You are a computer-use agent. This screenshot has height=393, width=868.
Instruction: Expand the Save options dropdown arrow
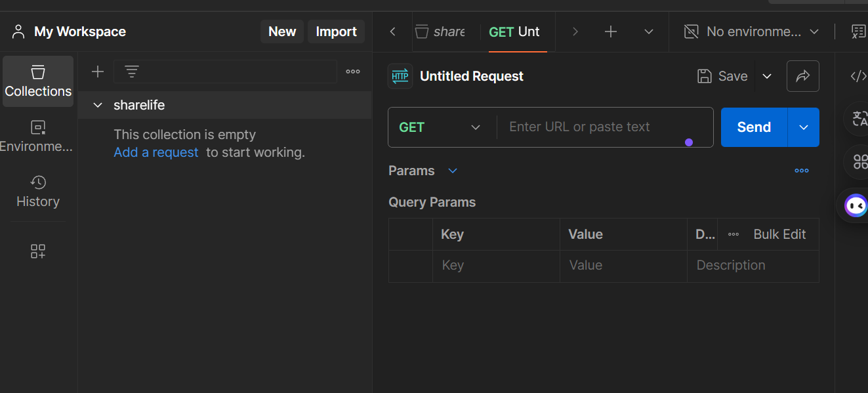(x=767, y=76)
